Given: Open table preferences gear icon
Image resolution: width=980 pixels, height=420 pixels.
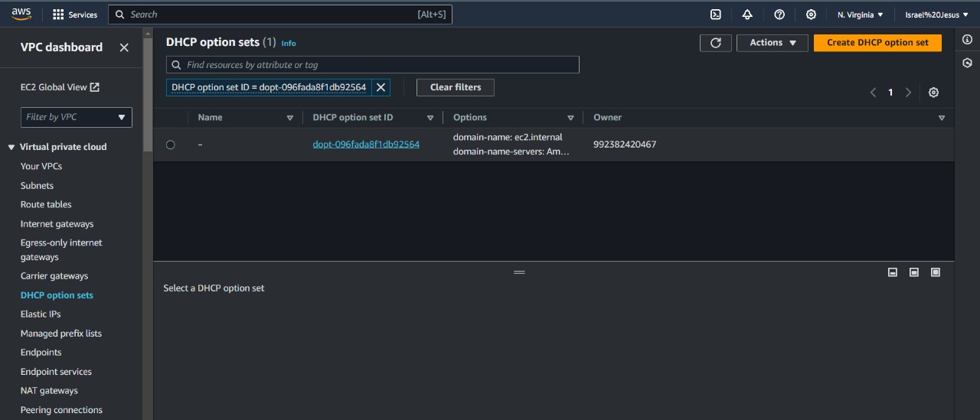Looking at the screenshot, I should tap(933, 93).
